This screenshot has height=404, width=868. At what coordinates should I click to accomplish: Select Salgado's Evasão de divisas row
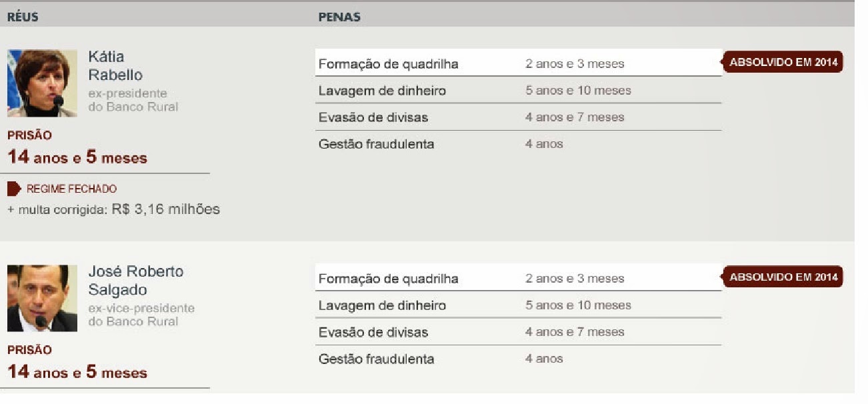[x=519, y=331]
